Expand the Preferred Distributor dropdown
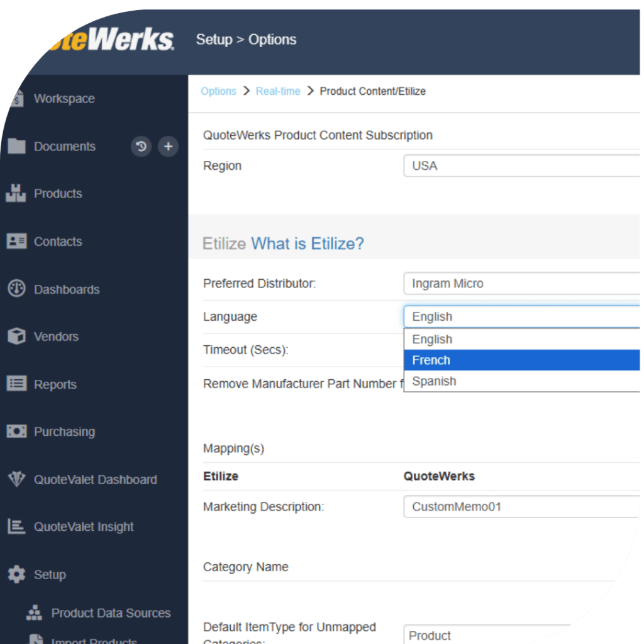The width and height of the screenshot is (644, 644). [522, 284]
